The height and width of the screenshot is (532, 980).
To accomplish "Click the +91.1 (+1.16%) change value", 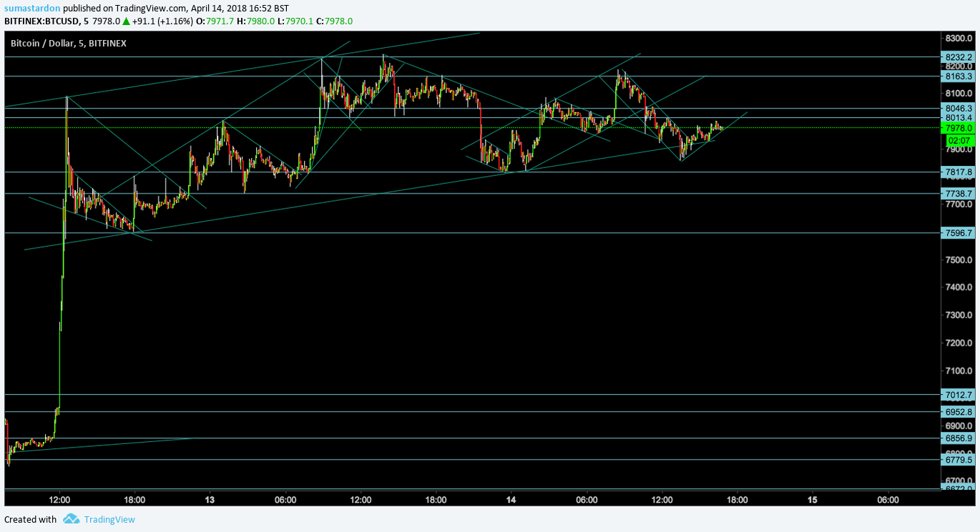I will [162, 21].
